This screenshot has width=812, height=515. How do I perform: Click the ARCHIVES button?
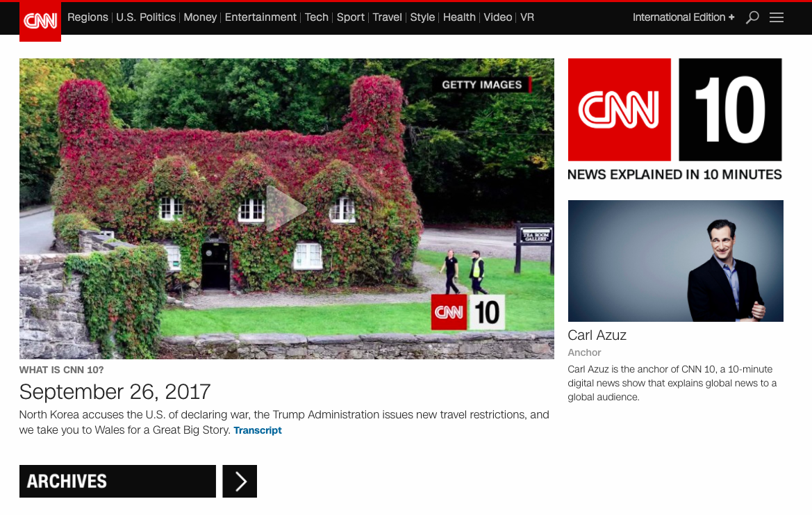point(117,482)
